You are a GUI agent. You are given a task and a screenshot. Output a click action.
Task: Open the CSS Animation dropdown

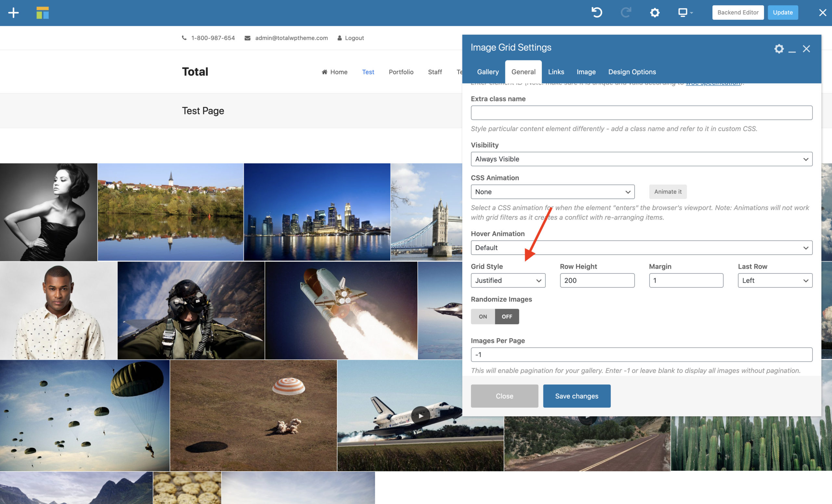point(552,192)
